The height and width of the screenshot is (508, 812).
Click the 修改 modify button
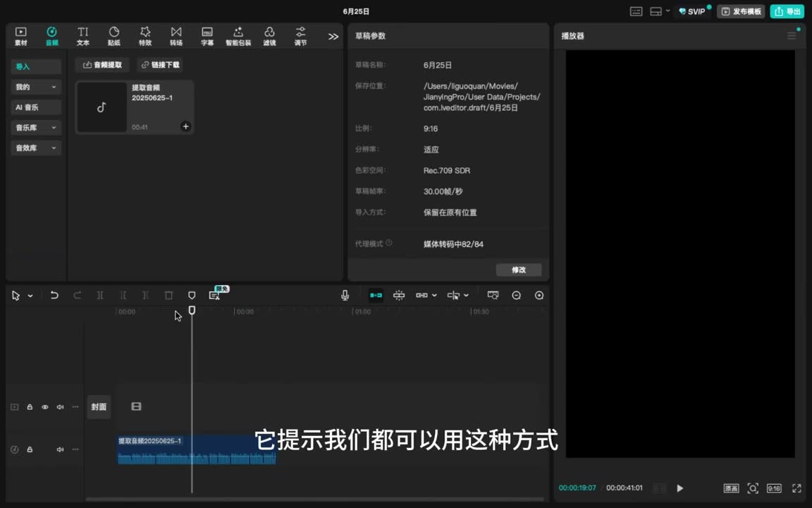518,270
